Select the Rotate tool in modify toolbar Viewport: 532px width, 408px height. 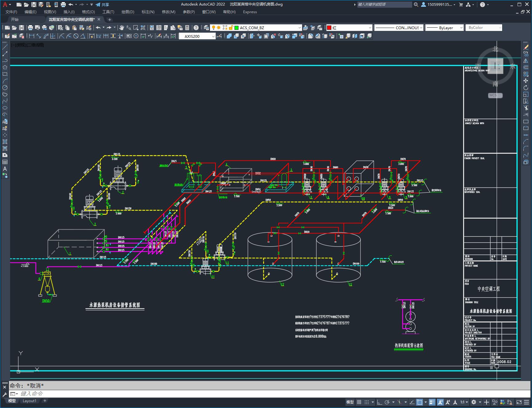(526, 88)
